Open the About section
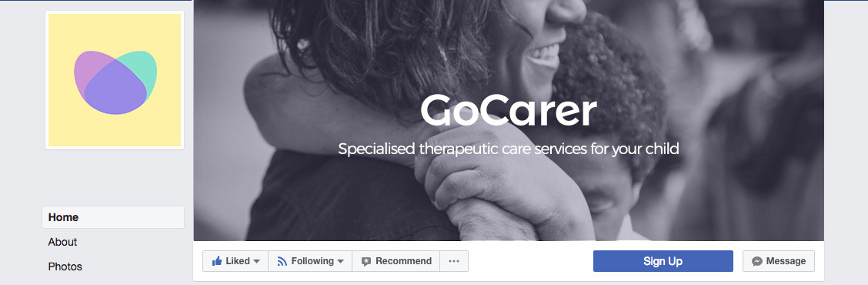The height and width of the screenshot is (285, 868). [62, 242]
